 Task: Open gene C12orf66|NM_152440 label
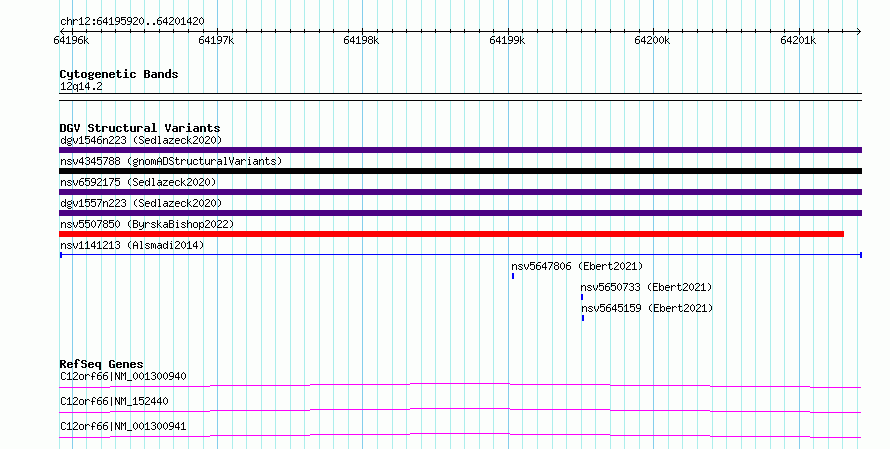[x=114, y=401]
